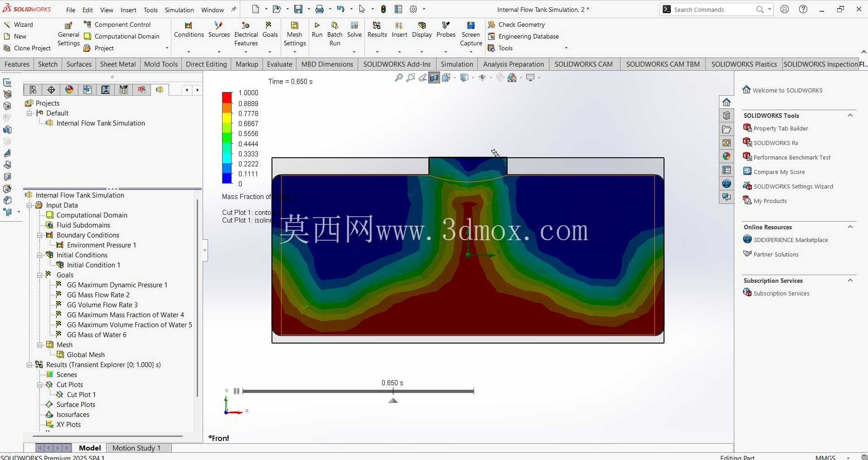Viewport: 868px width, 460px height.
Task: Open the Appearances task pane tab
Action: click(727, 156)
